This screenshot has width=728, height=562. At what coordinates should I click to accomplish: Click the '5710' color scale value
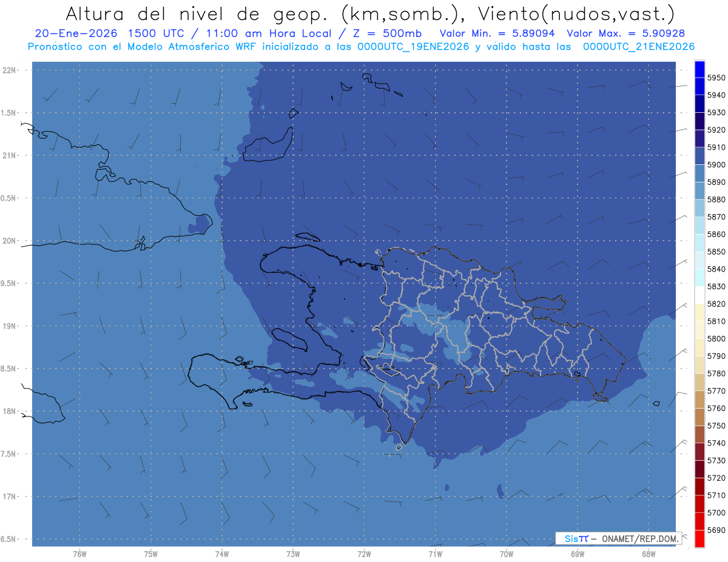(716, 495)
